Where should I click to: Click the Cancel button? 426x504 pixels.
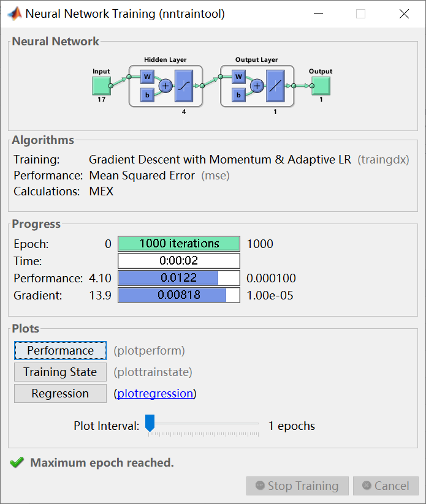tap(386, 486)
